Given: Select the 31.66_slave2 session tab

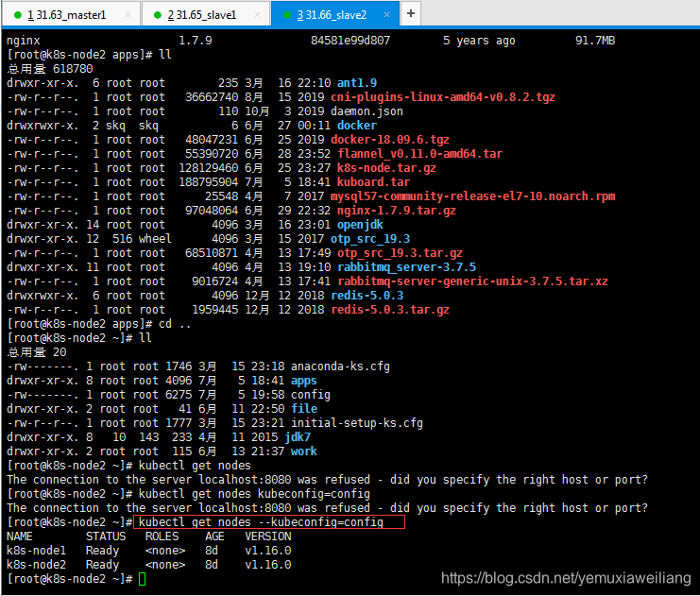Looking at the screenshot, I should tap(332, 15).
